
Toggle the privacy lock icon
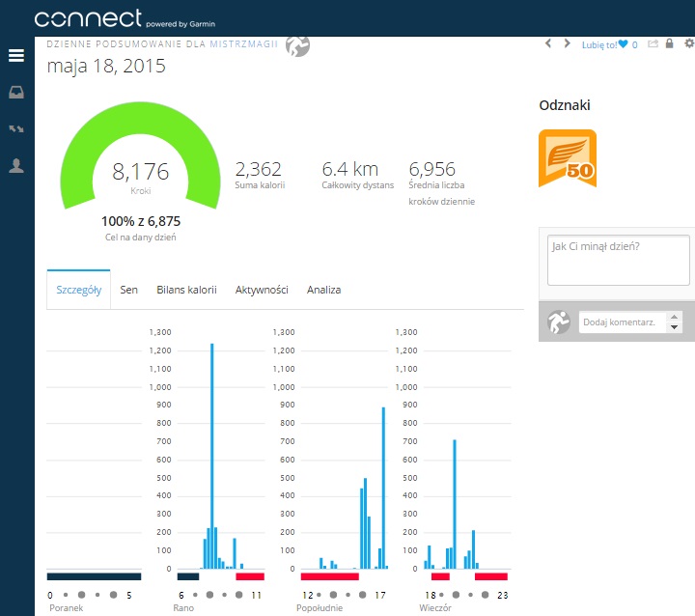[670, 43]
